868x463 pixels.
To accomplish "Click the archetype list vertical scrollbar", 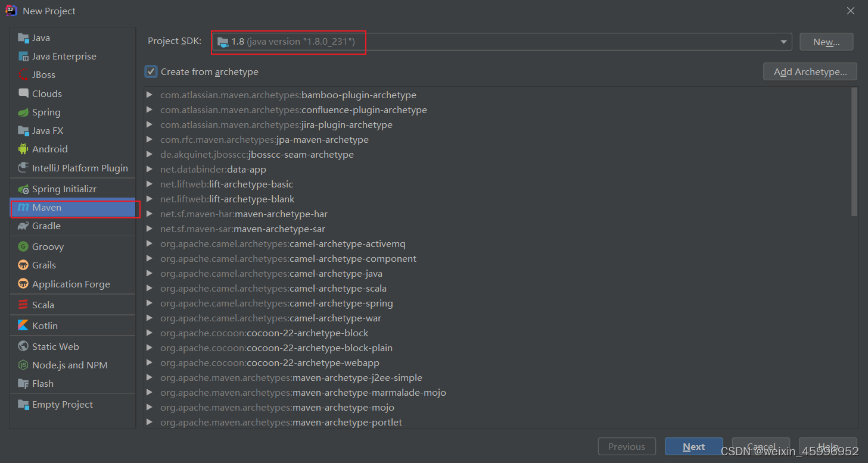I will (x=854, y=152).
